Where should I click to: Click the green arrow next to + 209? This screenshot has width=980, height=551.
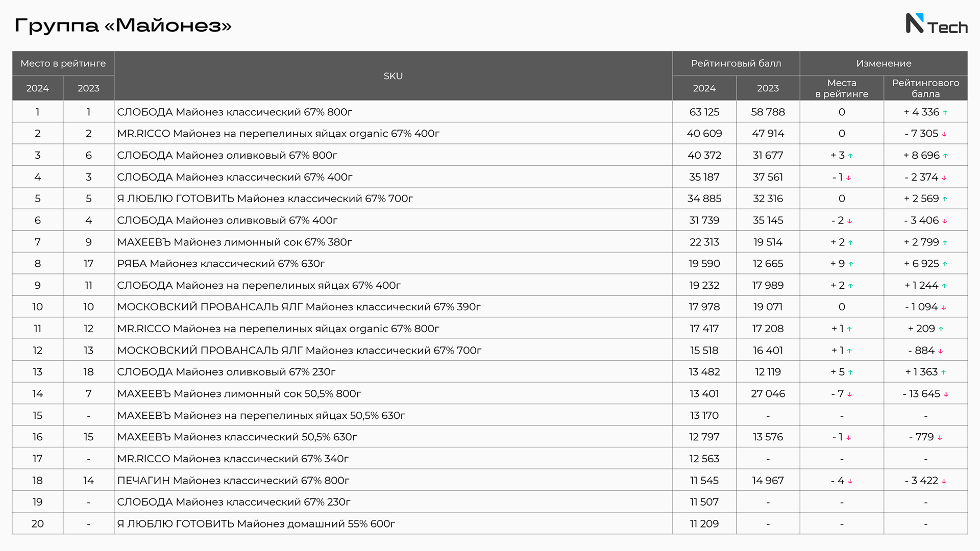[x=941, y=330]
